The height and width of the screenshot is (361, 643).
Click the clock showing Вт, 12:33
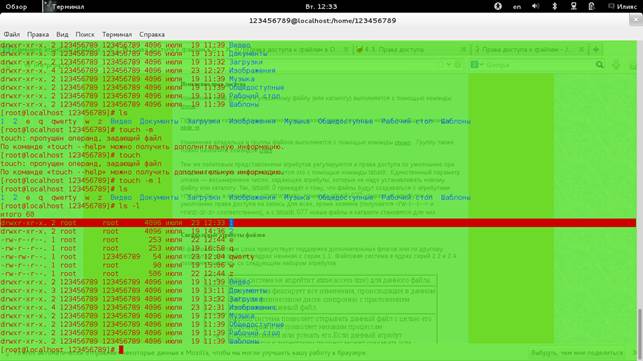pos(321,7)
